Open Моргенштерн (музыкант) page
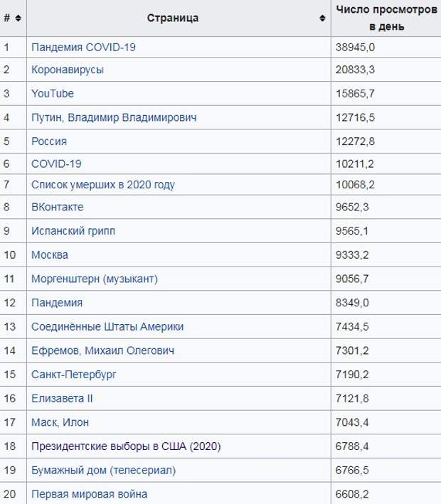 (x=95, y=279)
